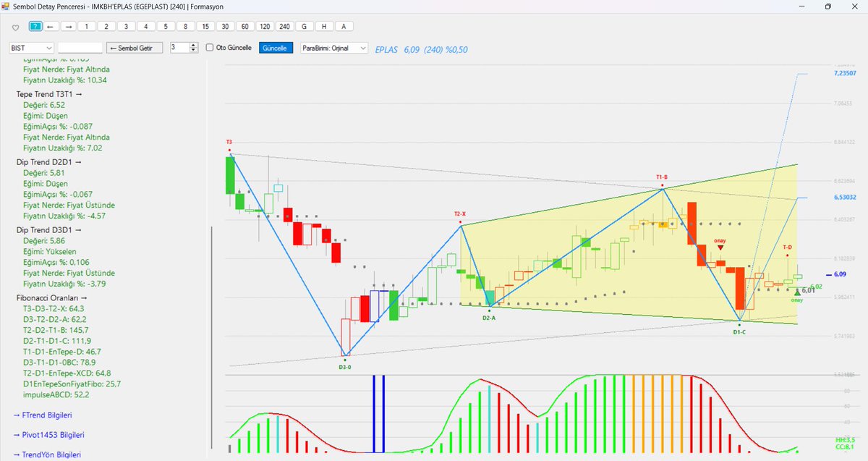
Task: Click the T2-X peak marker
Action: point(461,214)
